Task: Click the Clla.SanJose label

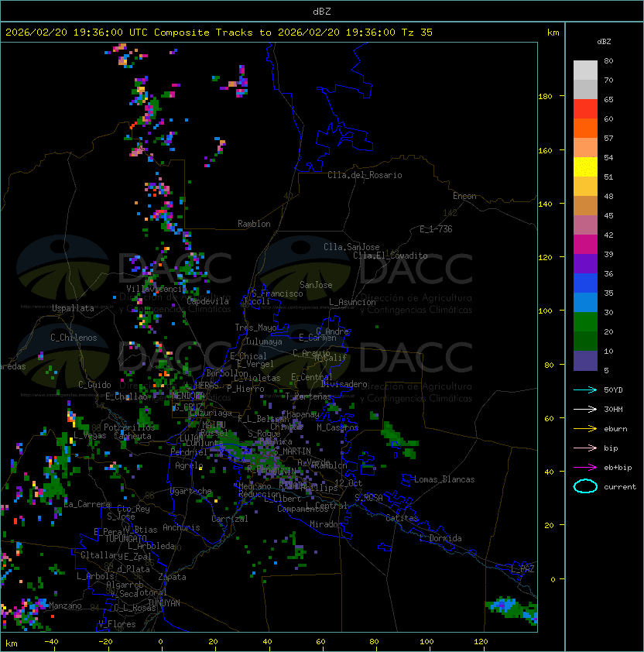Action: tap(351, 247)
